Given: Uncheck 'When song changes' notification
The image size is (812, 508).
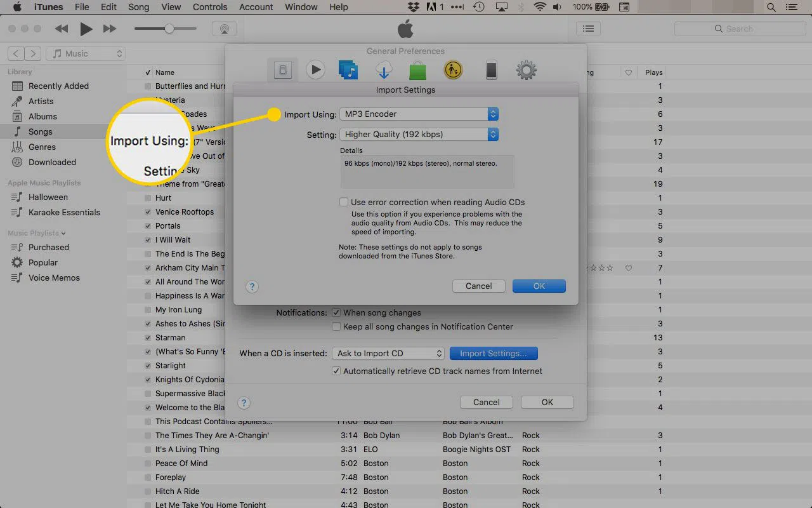Looking at the screenshot, I should click(x=337, y=312).
